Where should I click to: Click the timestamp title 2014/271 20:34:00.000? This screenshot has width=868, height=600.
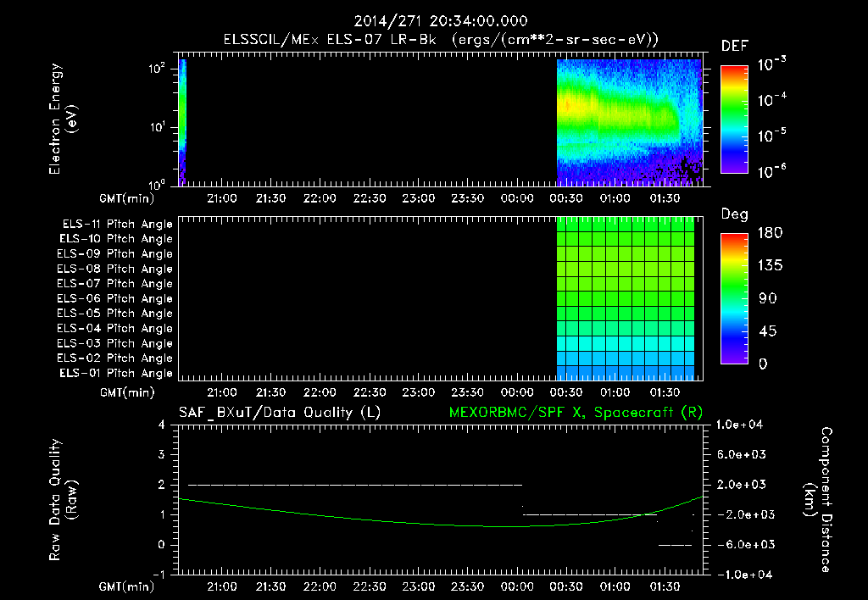440,21
